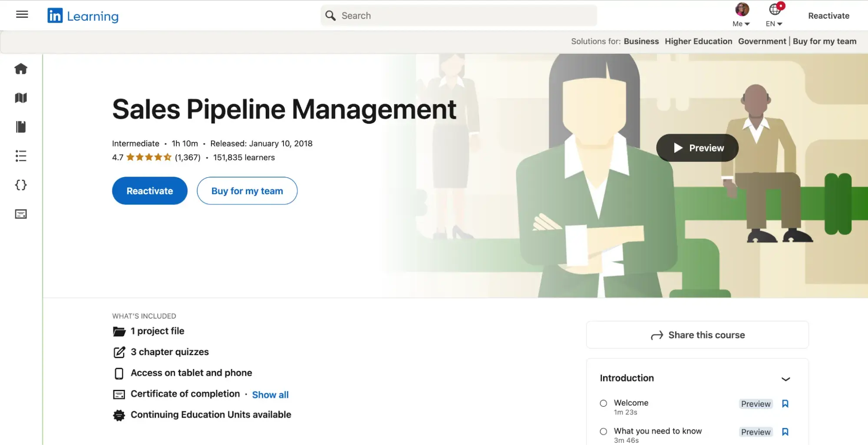Image resolution: width=868 pixels, height=445 pixels.
Task: Open the map-shaped icon in sidebar
Action: [x=21, y=98]
